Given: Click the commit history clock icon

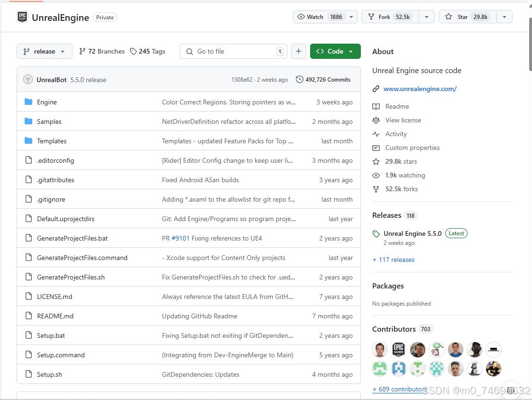Looking at the screenshot, I should coord(299,79).
